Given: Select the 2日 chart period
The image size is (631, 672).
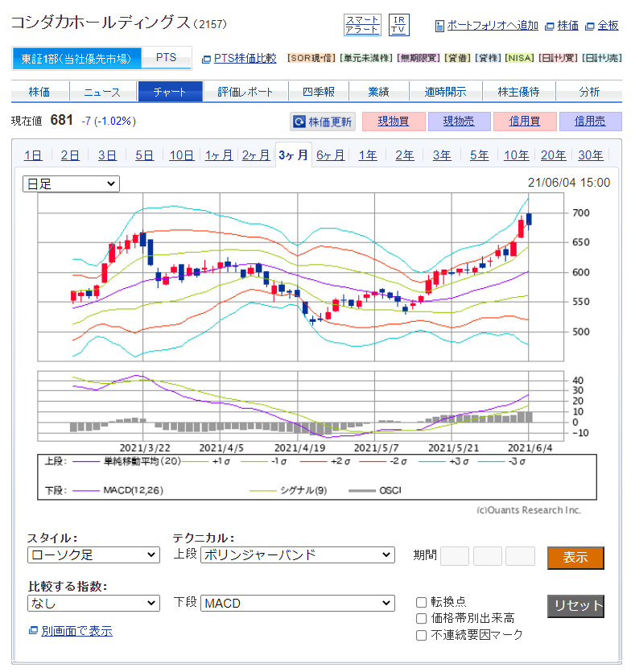Looking at the screenshot, I should (70, 155).
